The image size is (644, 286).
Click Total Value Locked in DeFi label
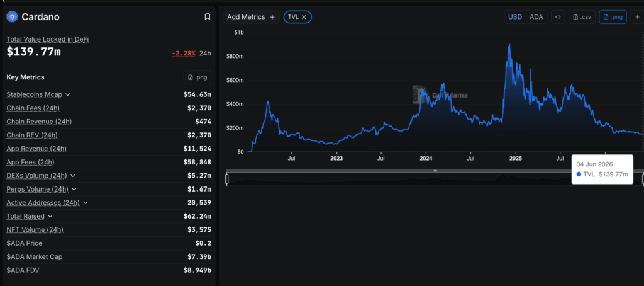48,39
